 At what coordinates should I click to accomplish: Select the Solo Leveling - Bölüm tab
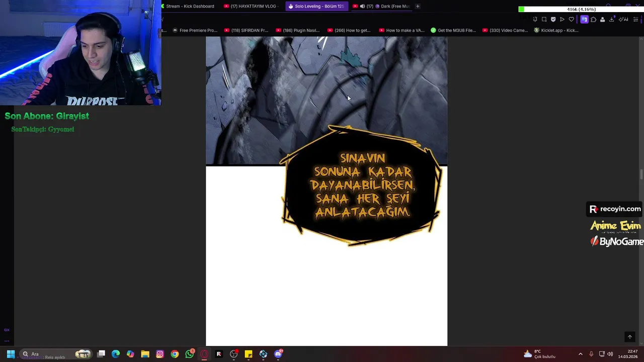coord(316,6)
